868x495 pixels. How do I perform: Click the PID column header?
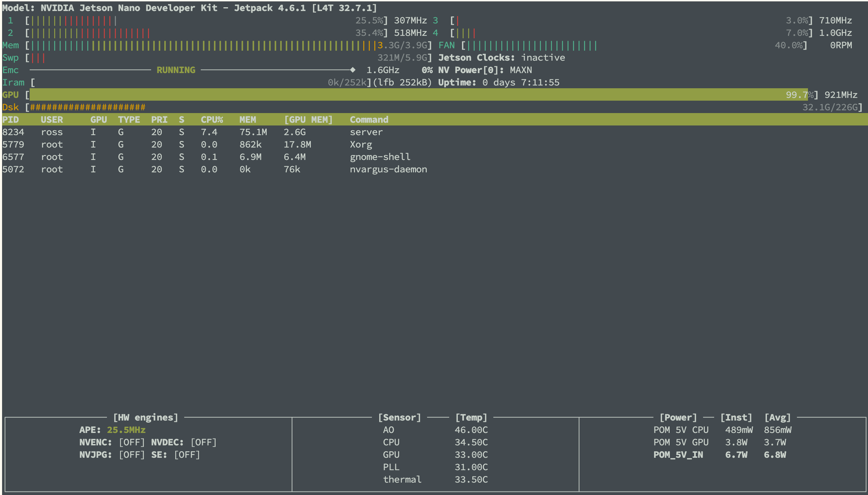coord(11,120)
